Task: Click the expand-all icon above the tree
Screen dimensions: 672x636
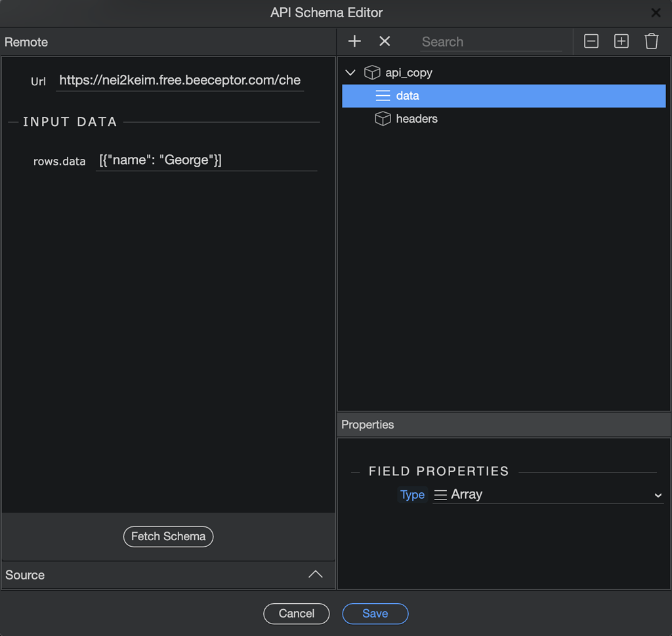Action: click(621, 41)
